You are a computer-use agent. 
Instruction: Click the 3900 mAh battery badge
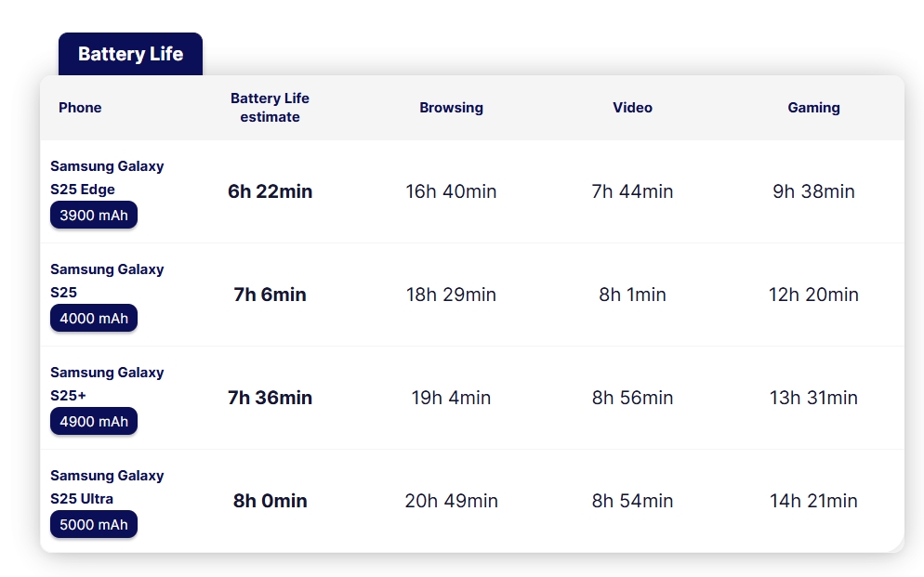tap(94, 215)
